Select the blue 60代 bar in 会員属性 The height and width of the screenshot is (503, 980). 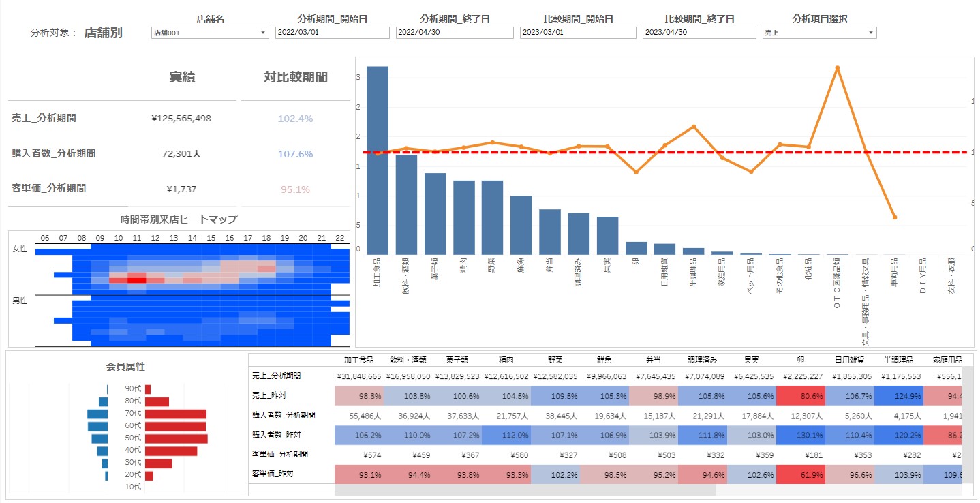(x=98, y=426)
